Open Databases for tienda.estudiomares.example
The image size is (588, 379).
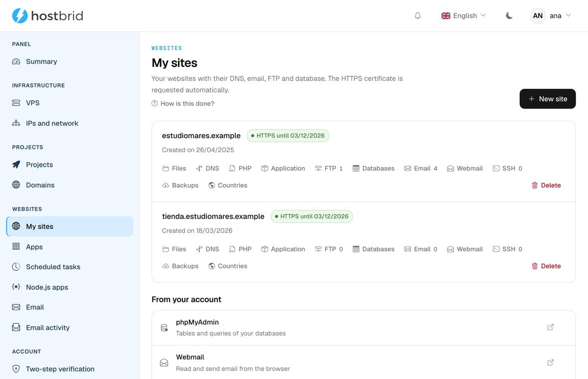(374, 249)
